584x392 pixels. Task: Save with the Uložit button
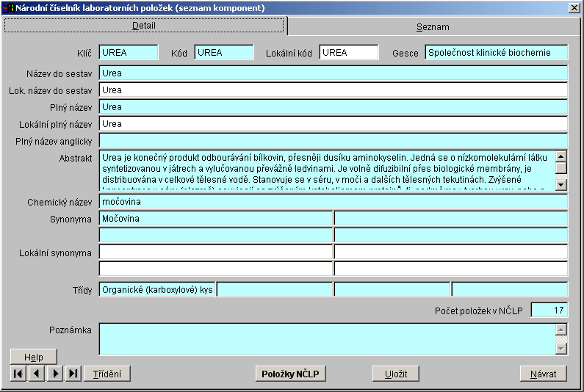[395, 374]
